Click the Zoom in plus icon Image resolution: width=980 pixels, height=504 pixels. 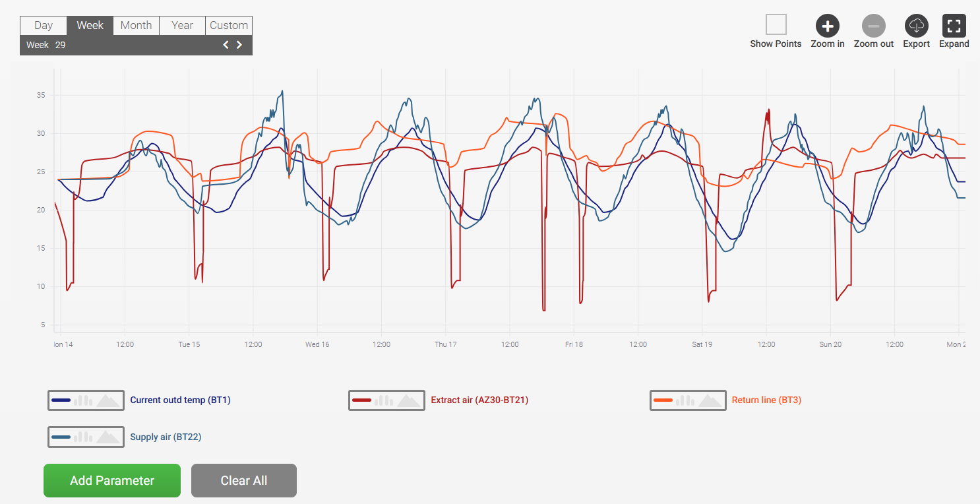[x=827, y=26]
